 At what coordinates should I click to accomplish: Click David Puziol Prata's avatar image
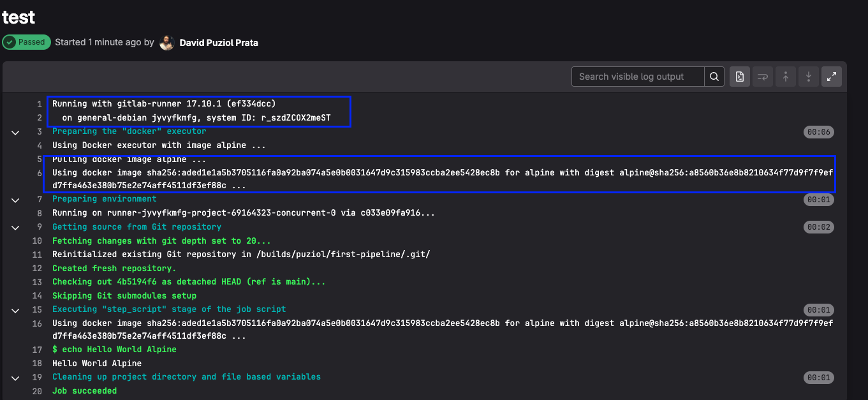point(167,43)
